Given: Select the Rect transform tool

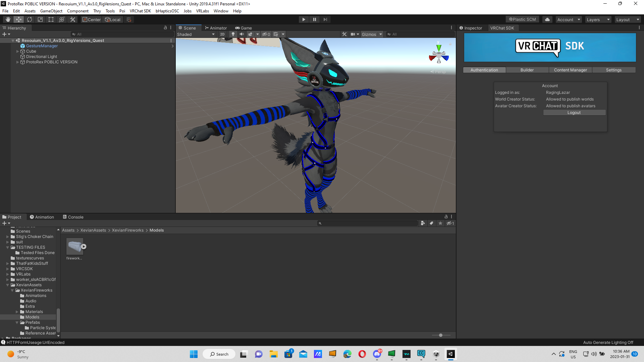Looking at the screenshot, I should point(51,19).
